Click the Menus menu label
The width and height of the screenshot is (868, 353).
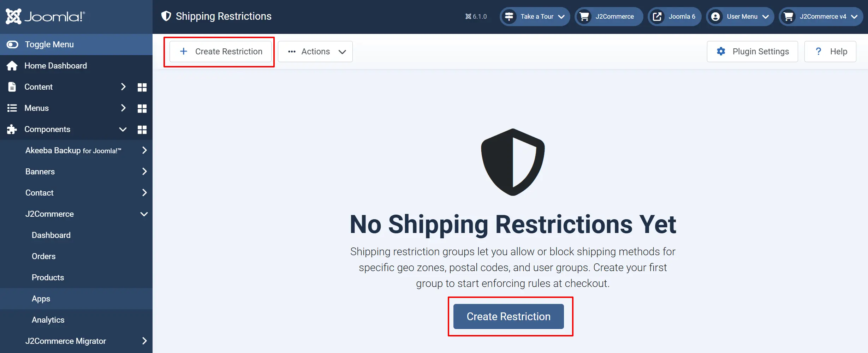click(37, 108)
